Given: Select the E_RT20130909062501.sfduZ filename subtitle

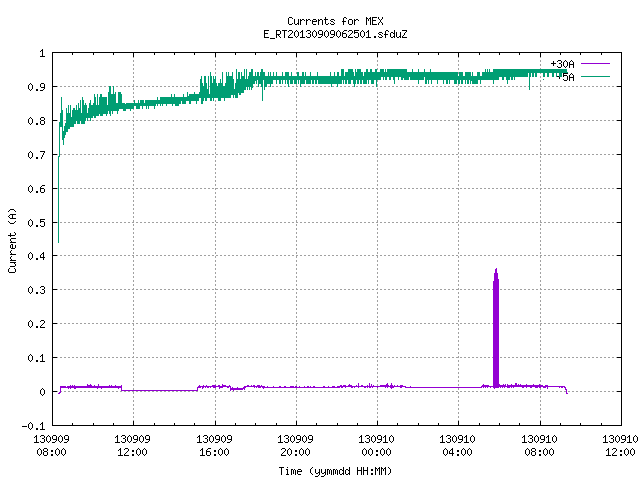Looking at the screenshot, I should (335, 34).
